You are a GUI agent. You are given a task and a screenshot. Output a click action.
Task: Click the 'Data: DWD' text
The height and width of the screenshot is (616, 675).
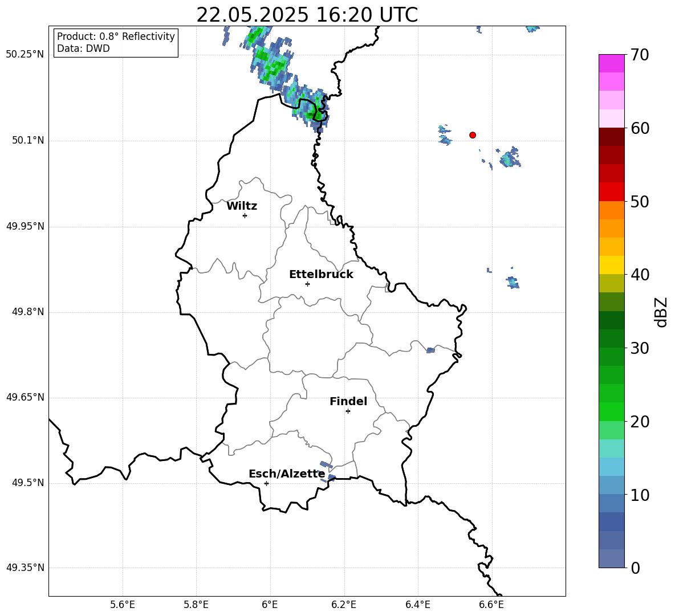point(83,48)
